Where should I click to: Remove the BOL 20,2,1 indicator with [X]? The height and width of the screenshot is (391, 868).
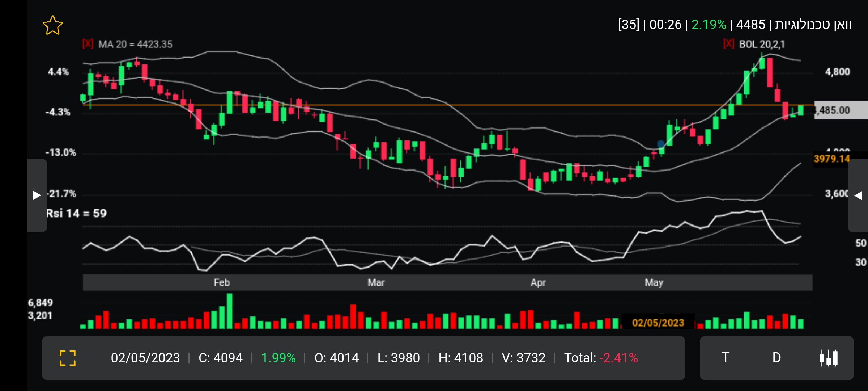728,44
